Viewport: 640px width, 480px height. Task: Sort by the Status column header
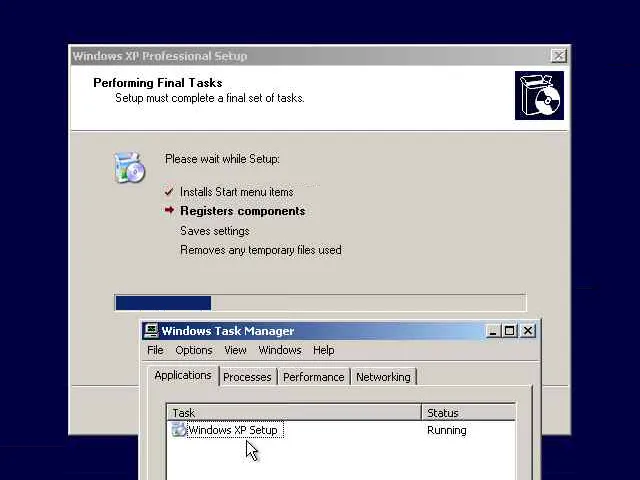click(x=469, y=413)
